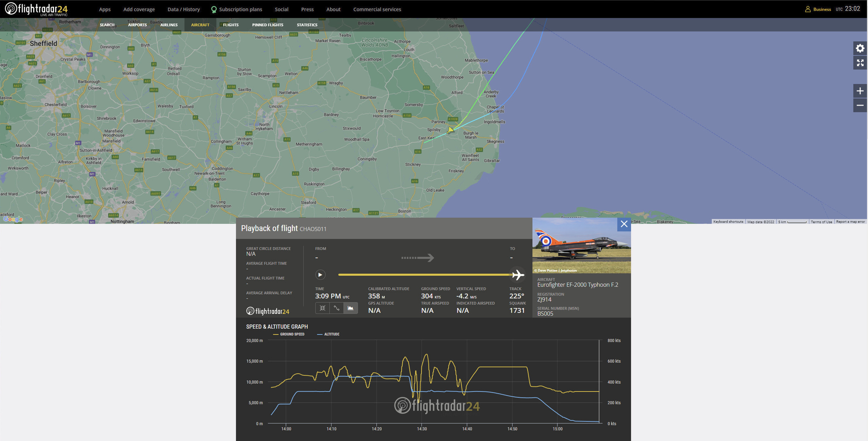Play the flight playback
The height and width of the screenshot is (441, 868).
(x=320, y=275)
